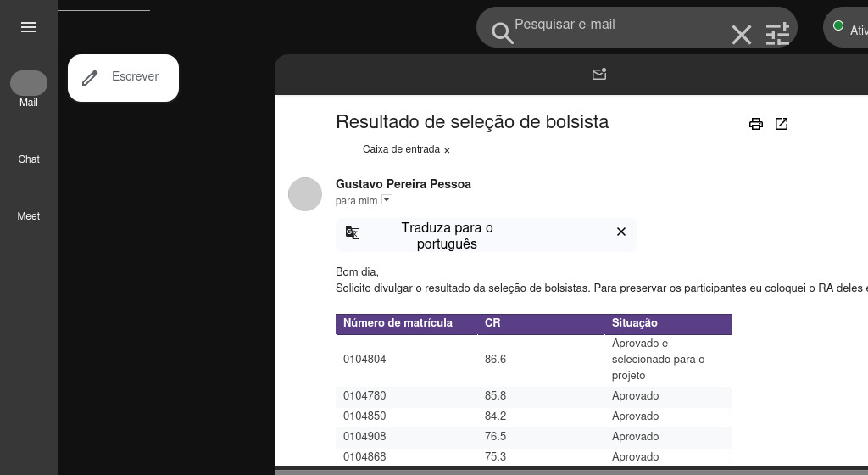Viewport: 868px width, 475px height.
Task: Clear the search with the X icon
Action: [x=742, y=35]
